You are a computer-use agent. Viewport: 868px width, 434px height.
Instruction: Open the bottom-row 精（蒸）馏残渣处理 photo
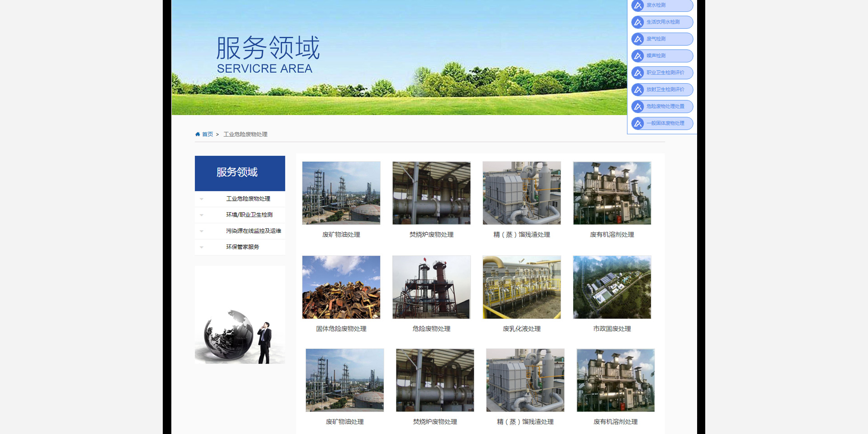(x=525, y=380)
